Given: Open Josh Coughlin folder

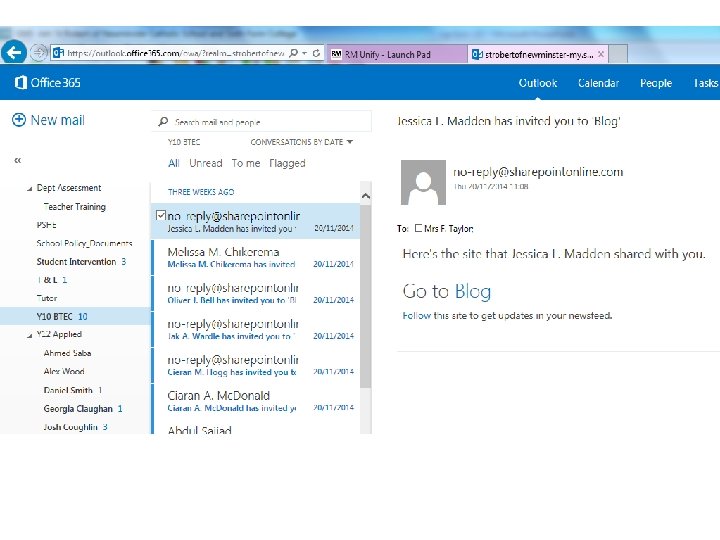Looking at the screenshot, I should click(70, 427).
